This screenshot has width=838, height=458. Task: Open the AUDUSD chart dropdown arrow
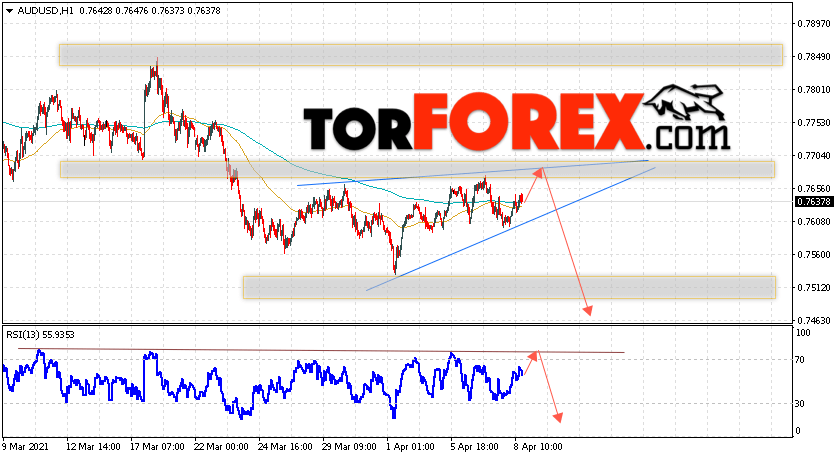pyautogui.click(x=10, y=11)
